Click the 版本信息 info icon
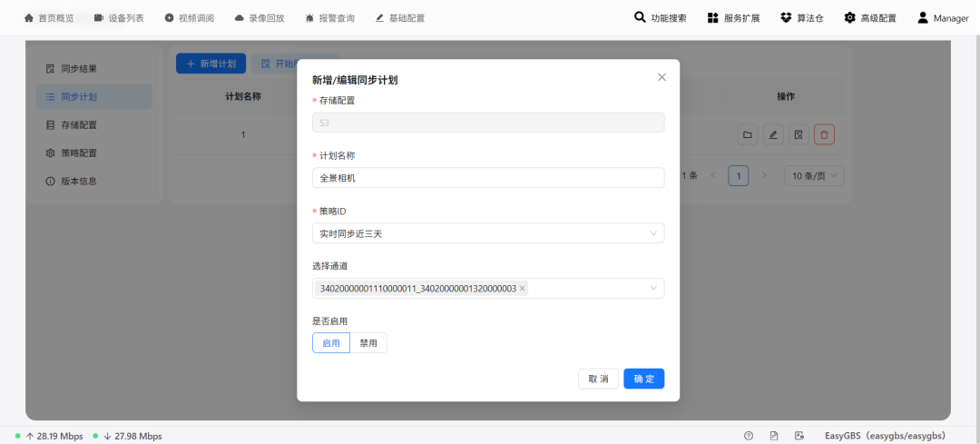Image resolution: width=980 pixels, height=444 pixels. tap(51, 182)
